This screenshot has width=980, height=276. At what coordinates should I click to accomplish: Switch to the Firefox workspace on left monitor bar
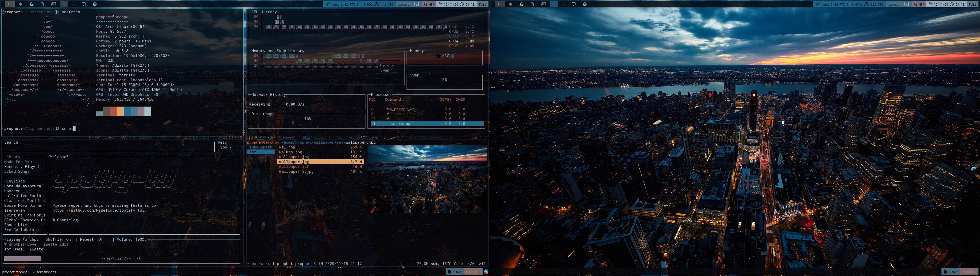32,4
